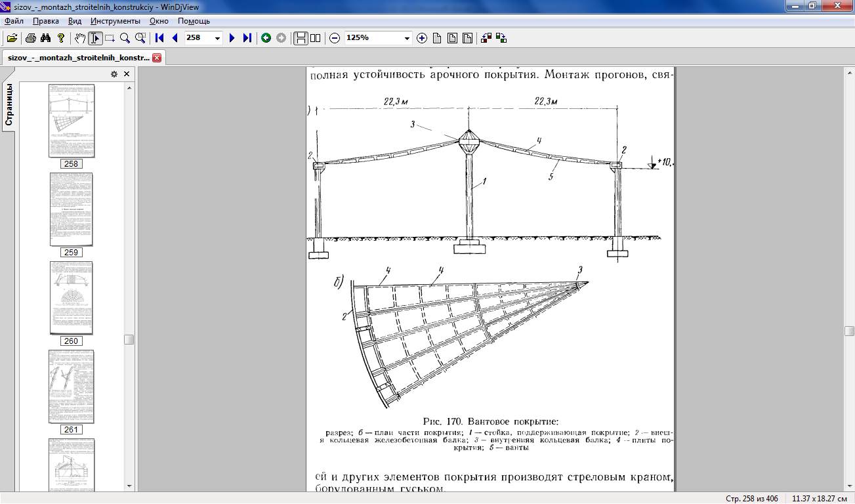
Task: Click the status bar 'Стр. 258 из 406'
Action: (x=752, y=499)
